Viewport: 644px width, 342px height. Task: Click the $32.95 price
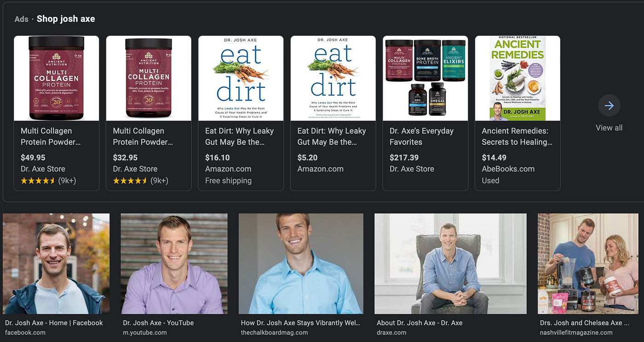click(126, 158)
